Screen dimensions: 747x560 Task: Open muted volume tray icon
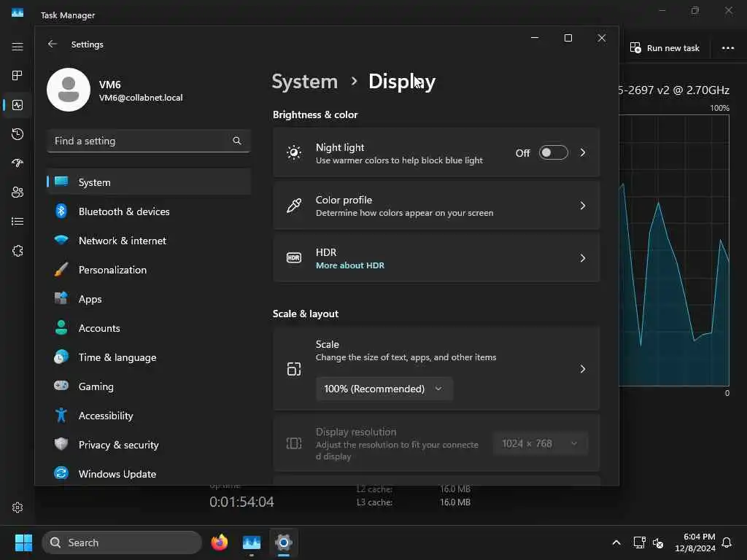pyautogui.click(x=658, y=542)
